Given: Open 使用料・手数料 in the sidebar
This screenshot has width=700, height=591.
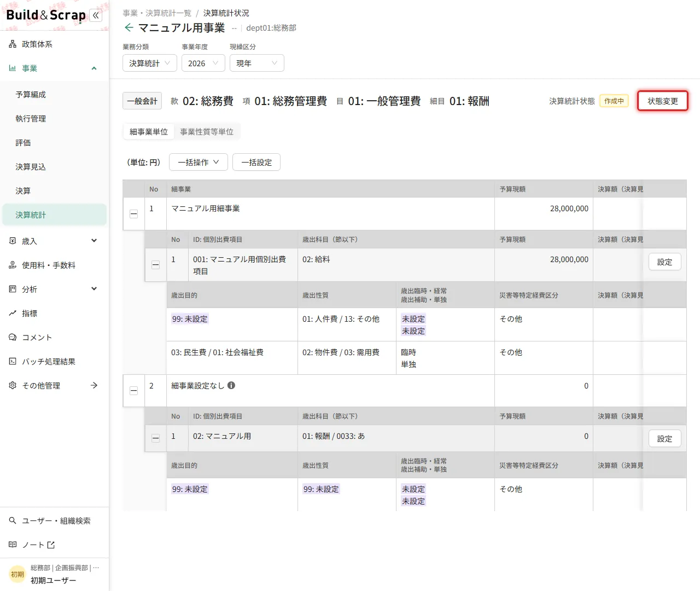Looking at the screenshot, I should coord(54,265).
